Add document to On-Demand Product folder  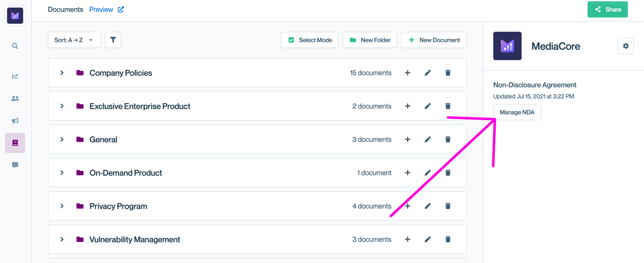coord(408,173)
